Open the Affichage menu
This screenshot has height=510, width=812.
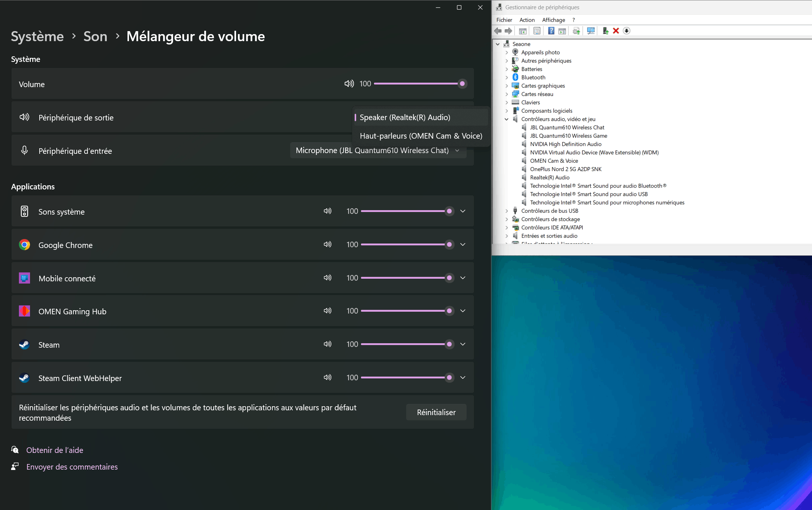(553, 20)
